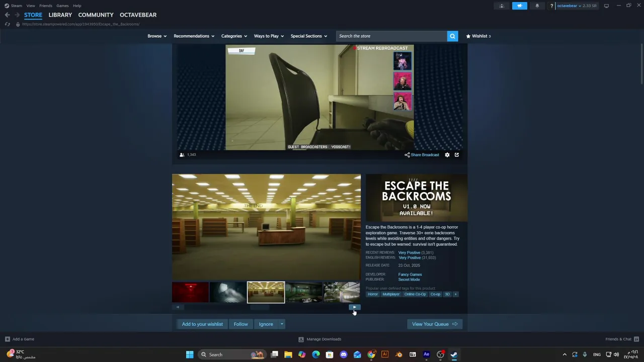Select the red room screenshot thumbnail
This screenshot has width=644, height=362.
point(190,293)
